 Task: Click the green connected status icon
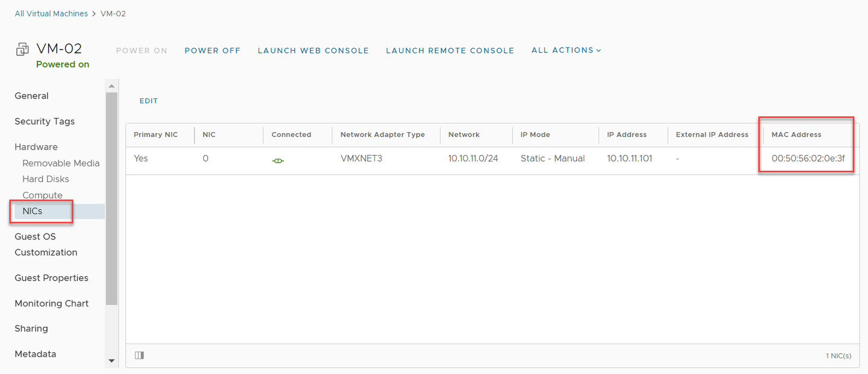point(278,160)
